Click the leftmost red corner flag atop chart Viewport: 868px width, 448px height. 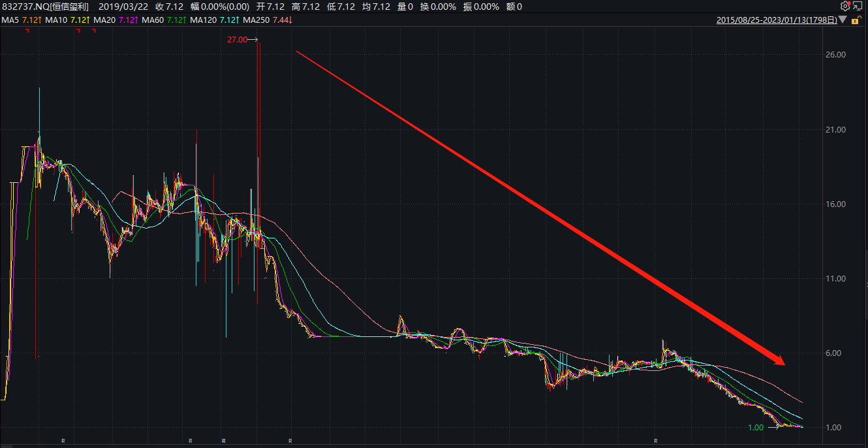click(27, 31)
